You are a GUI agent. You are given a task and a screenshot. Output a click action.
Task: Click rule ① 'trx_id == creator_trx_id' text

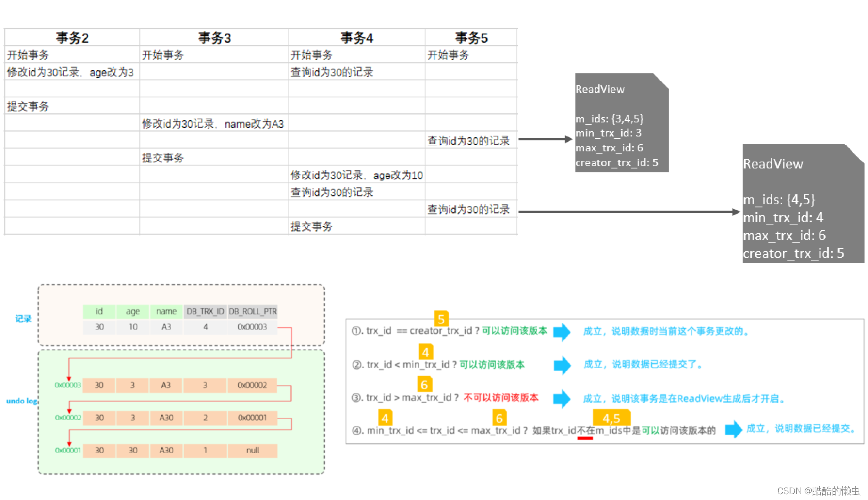click(419, 331)
